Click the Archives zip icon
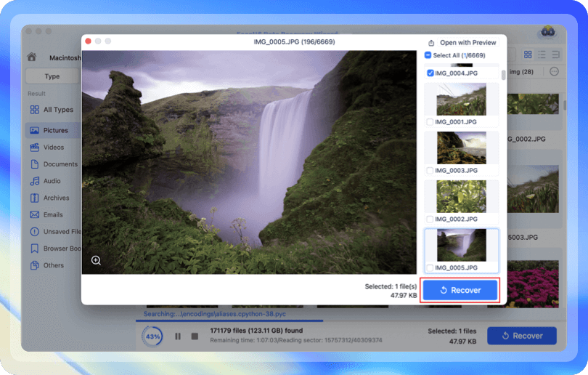Viewport: 588px width, 375px height. pos(35,198)
